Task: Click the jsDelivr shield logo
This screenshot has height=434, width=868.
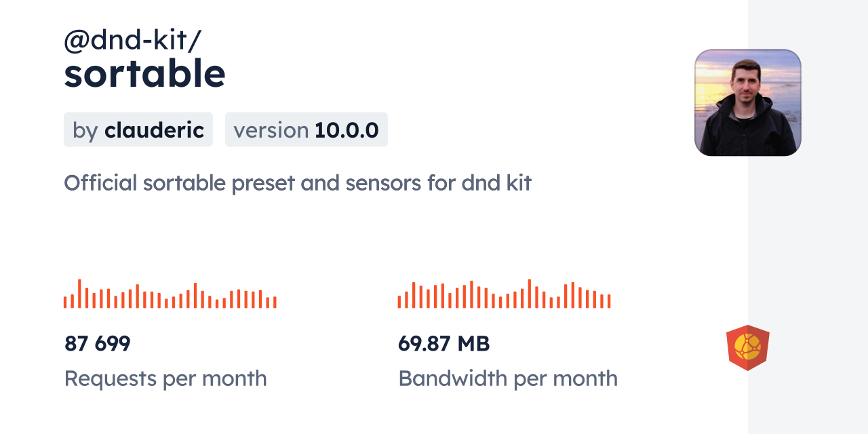Action: 747,348
